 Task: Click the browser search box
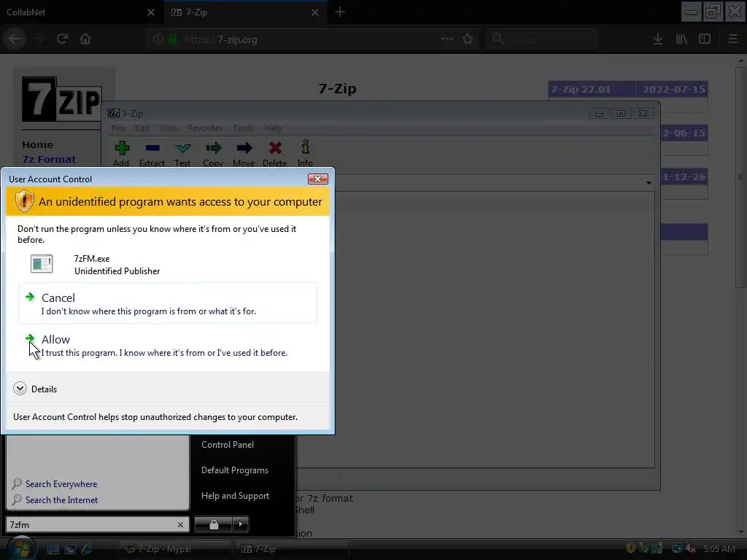click(x=542, y=39)
